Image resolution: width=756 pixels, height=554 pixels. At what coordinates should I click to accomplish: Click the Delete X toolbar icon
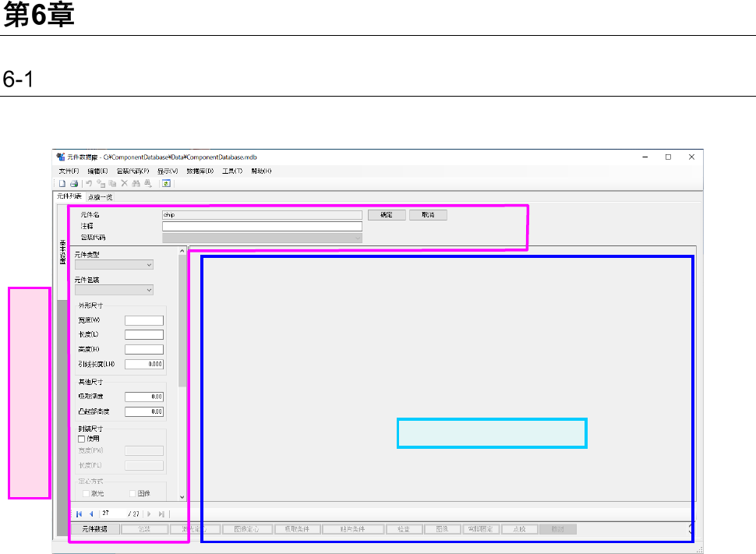pos(125,183)
